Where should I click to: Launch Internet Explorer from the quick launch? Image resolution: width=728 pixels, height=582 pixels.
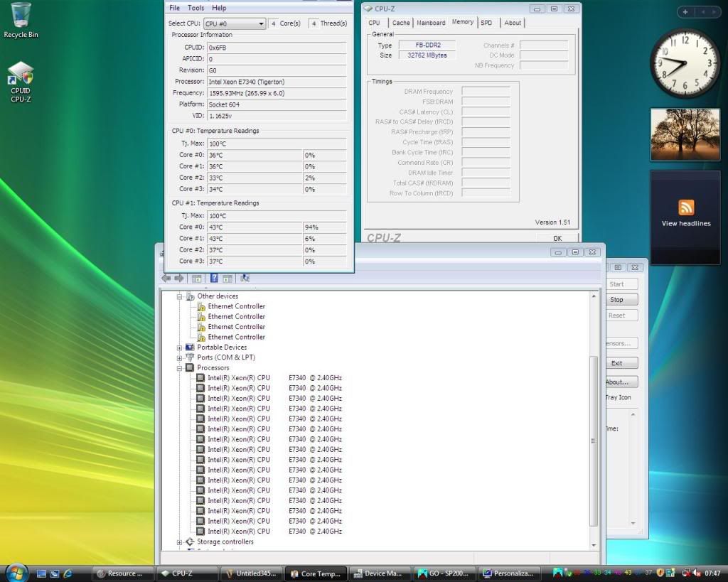[68, 573]
